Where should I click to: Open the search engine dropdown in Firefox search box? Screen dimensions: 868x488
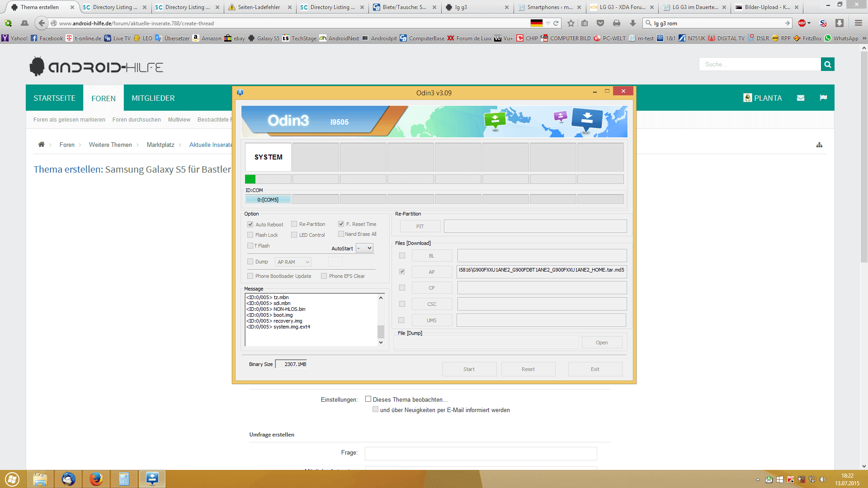[x=650, y=23]
